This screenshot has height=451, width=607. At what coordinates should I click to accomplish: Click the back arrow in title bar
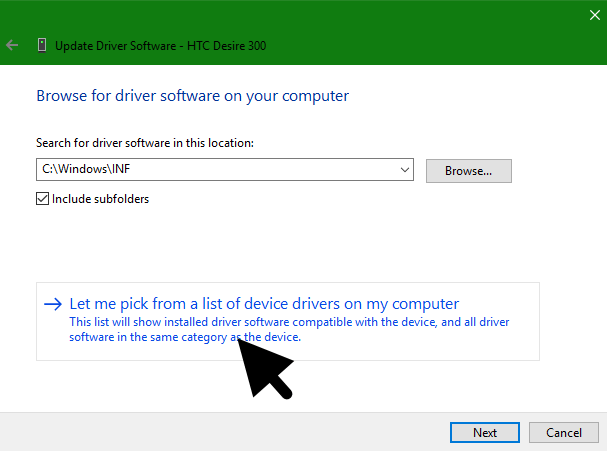click(x=12, y=45)
